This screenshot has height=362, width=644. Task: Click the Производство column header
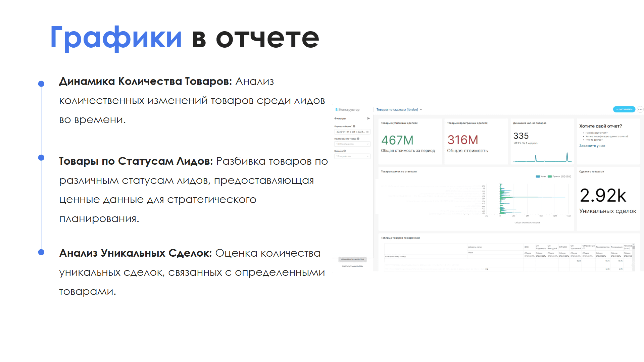(x=603, y=247)
